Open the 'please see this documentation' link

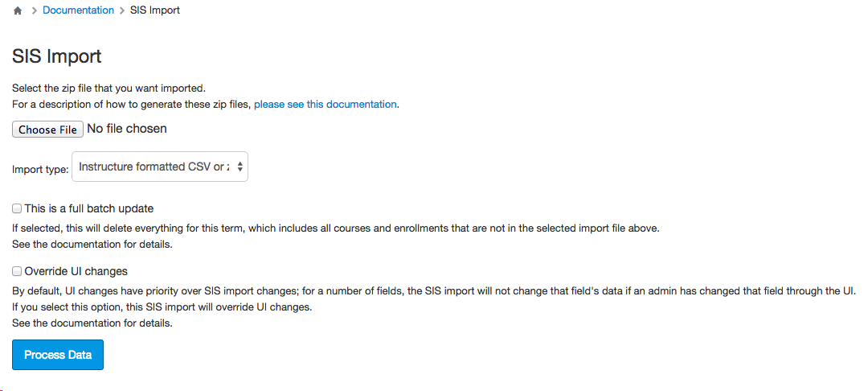point(325,104)
